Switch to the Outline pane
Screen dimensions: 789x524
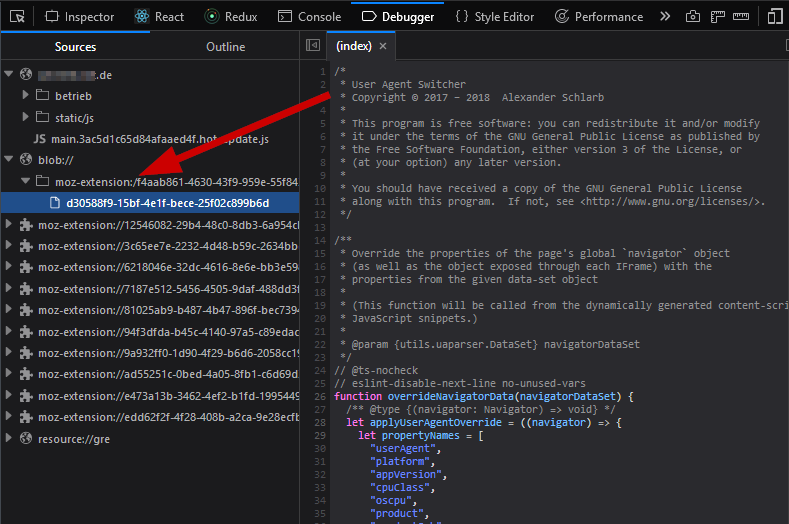(x=225, y=47)
